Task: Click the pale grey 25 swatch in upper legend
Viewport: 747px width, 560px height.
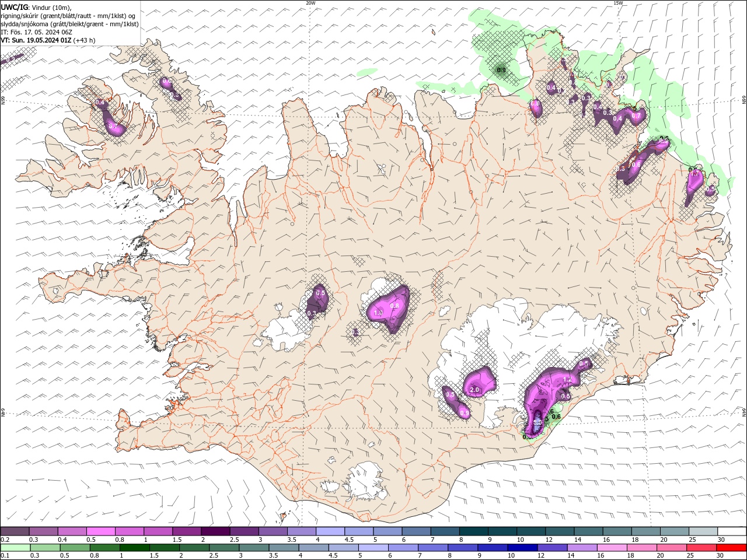Action: click(x=703, y=531)
